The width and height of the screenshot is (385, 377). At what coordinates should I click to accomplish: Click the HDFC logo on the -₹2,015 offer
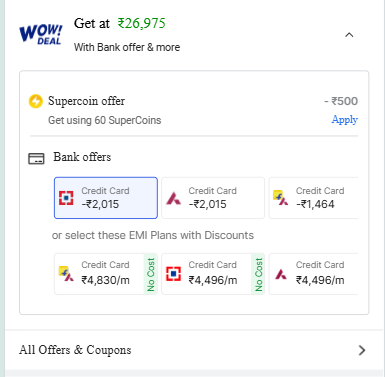click(66, 198)
